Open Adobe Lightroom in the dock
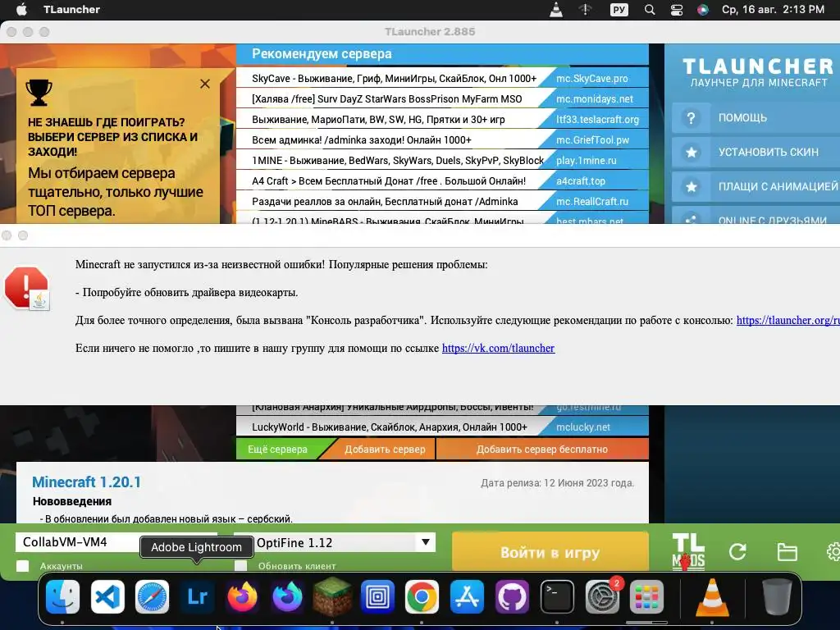The height and width of the screenshot is (630, 840). [197, 597]
